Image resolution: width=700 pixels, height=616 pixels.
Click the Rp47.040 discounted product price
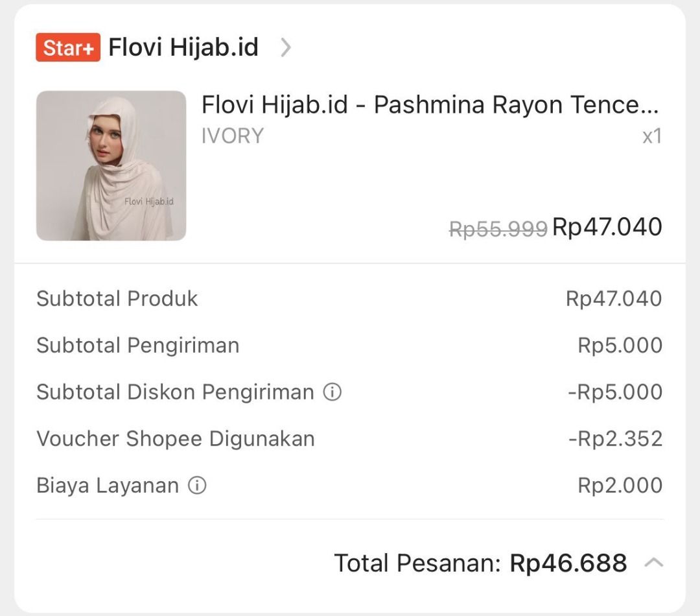point(607,227)
